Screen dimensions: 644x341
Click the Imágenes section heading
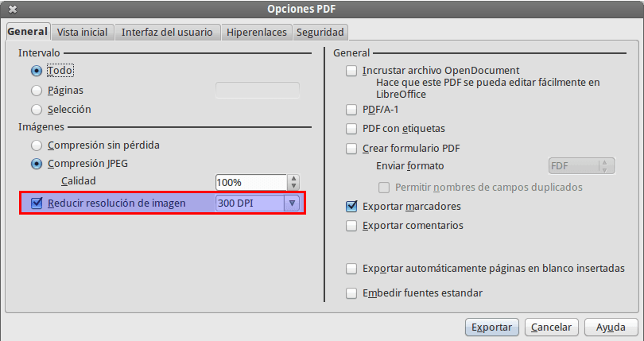[x=41, y=127]
